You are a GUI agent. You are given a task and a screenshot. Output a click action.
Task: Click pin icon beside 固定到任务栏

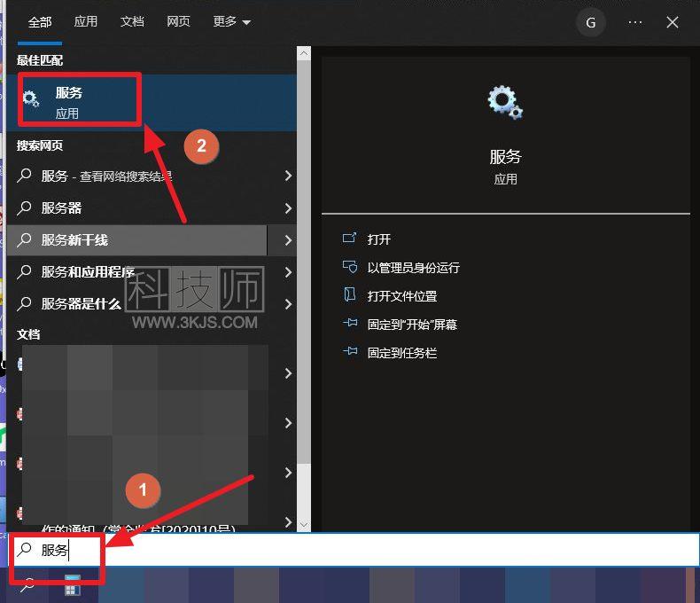pyautogui.click(x=350, y=351)
